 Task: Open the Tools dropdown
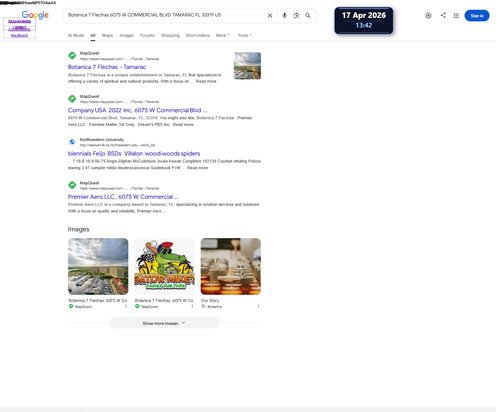(245, 35)
